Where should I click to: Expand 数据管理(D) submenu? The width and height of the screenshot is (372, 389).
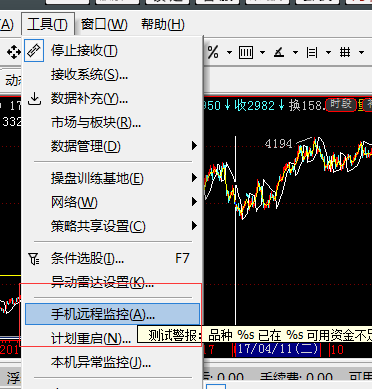click(112, 146)
